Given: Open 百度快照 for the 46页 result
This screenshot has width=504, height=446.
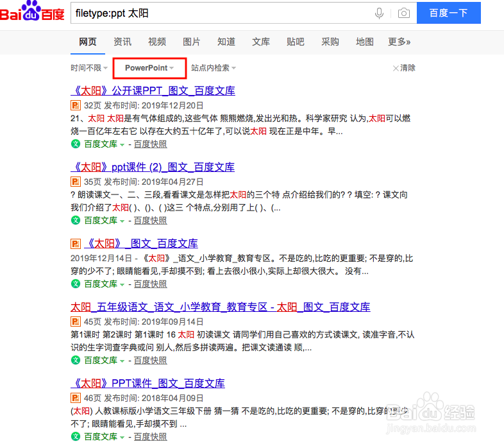Looking at the screenshot, I should point(151,437).
